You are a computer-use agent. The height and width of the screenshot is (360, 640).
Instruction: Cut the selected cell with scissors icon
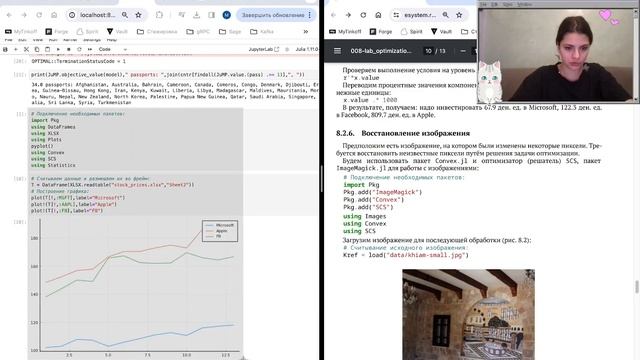pos(26,49)
